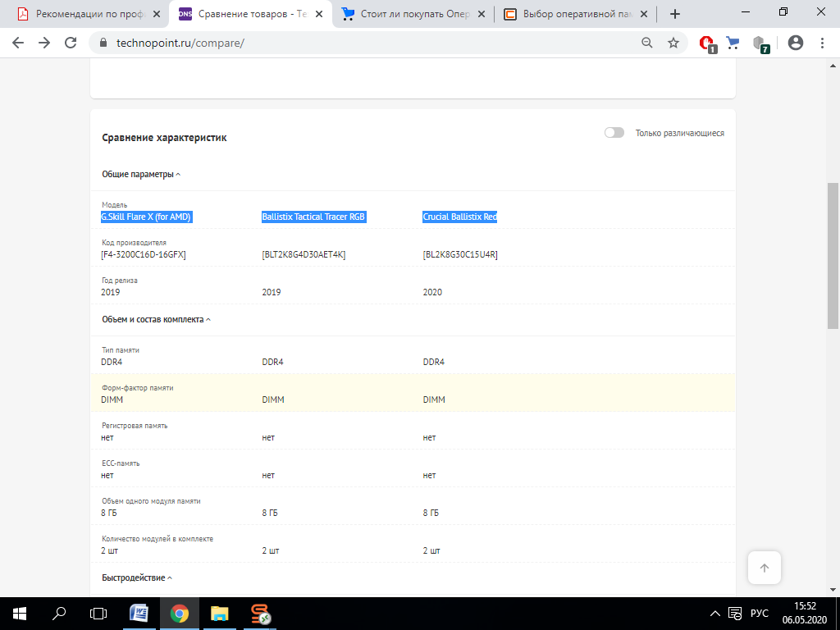Screen dimensions: 840x630
Task: Open a new browser tab
Action: click(x=675, y=15)
